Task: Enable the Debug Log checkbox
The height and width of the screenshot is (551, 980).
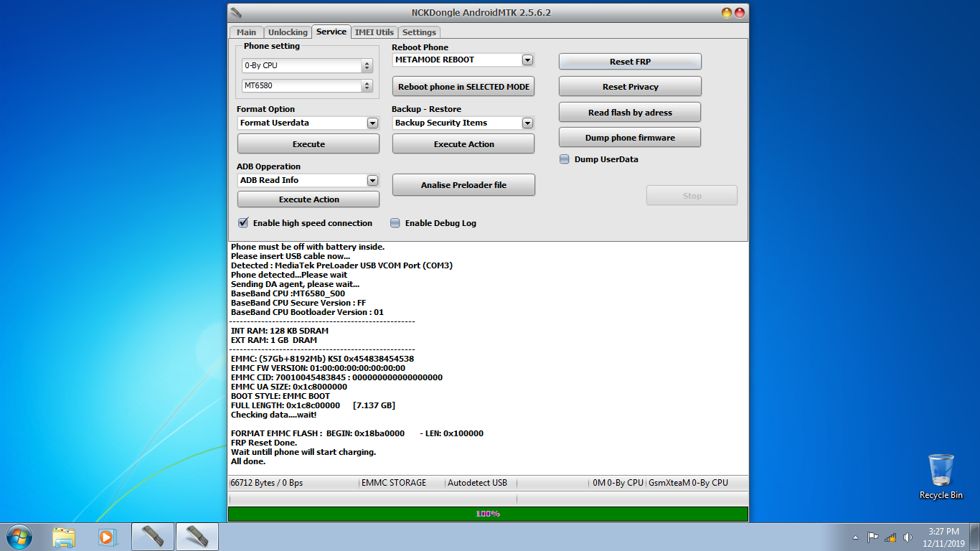Action: click(x=395, y=223)
